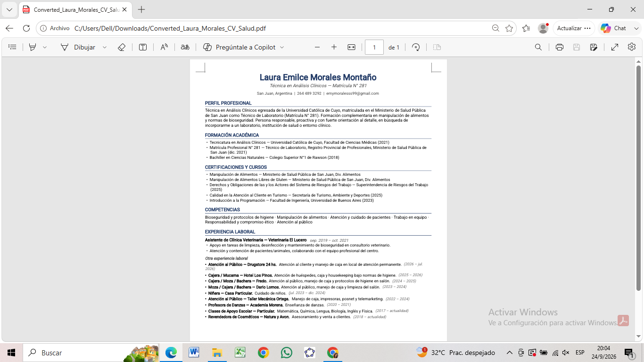Add this page to favorites with the star
The height and width of the screenshot is (362, 644).
[509, 28]
